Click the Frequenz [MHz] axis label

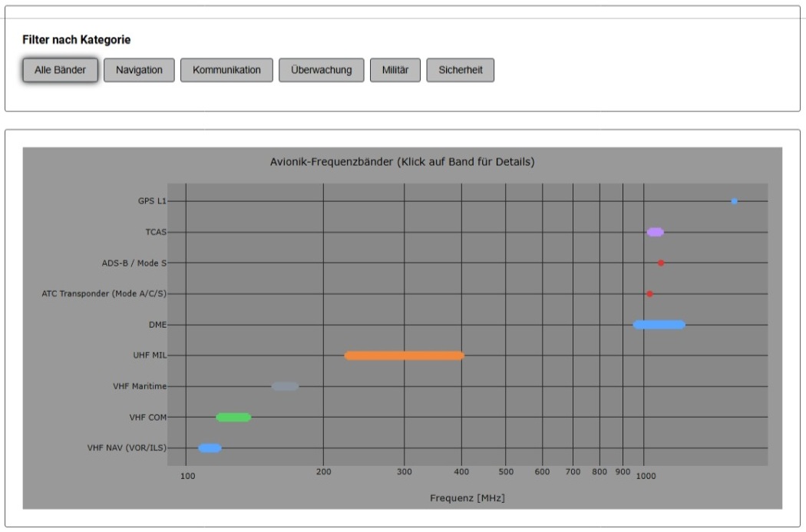[x=467, y=498]
